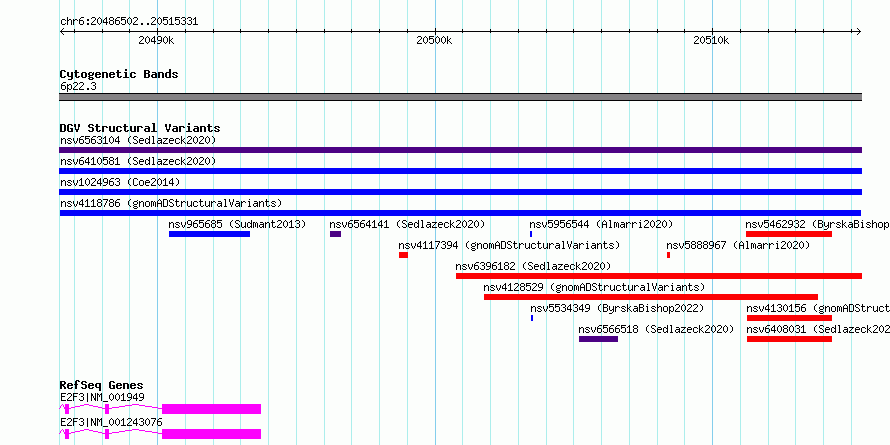The height and width of the screenshot is (445, 890).
Task: Click the nsv6564141 (Sedlazeck2020) label
Action: [x=407, y=224]
